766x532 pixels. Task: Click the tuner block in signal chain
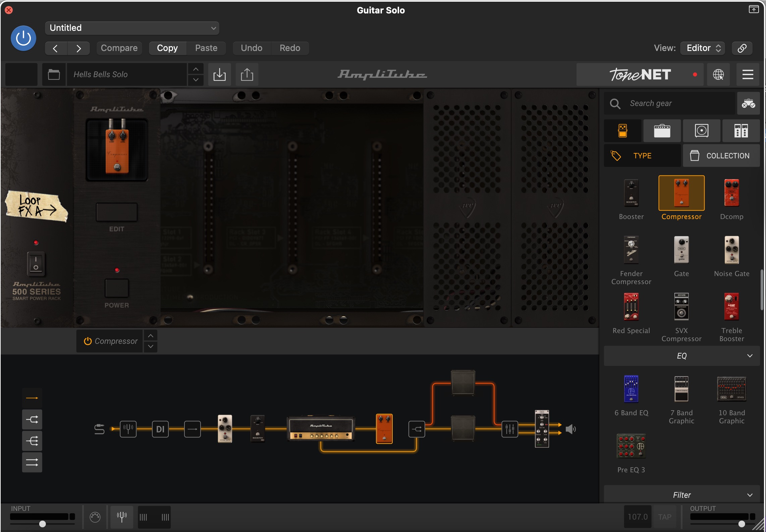coord(128,429)
